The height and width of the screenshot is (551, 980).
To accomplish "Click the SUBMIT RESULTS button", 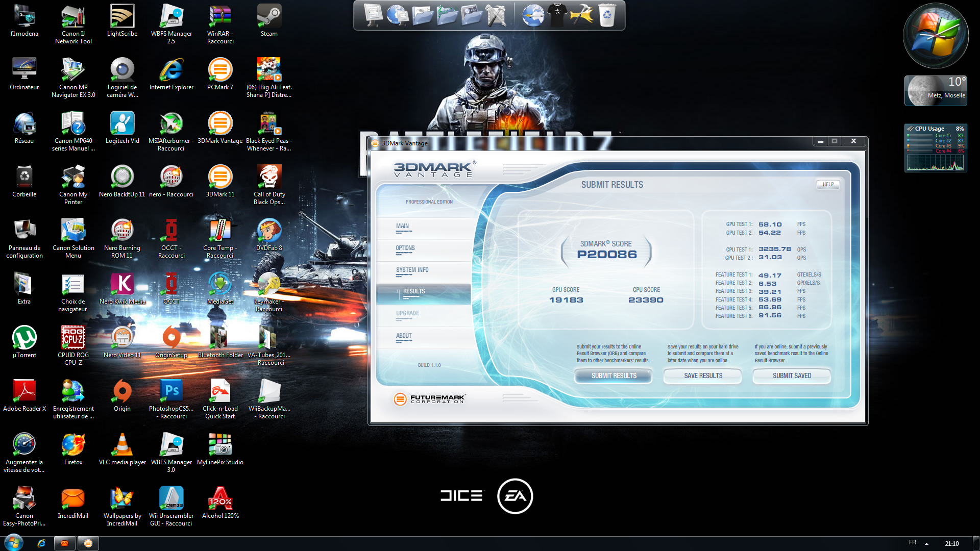I will click(614, 375).
